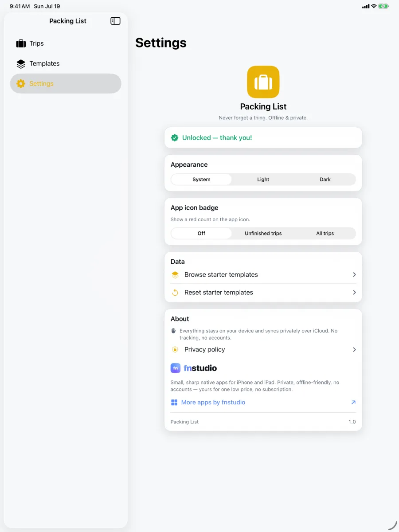Expand Reset starter templates chevron

pos(354,293)
